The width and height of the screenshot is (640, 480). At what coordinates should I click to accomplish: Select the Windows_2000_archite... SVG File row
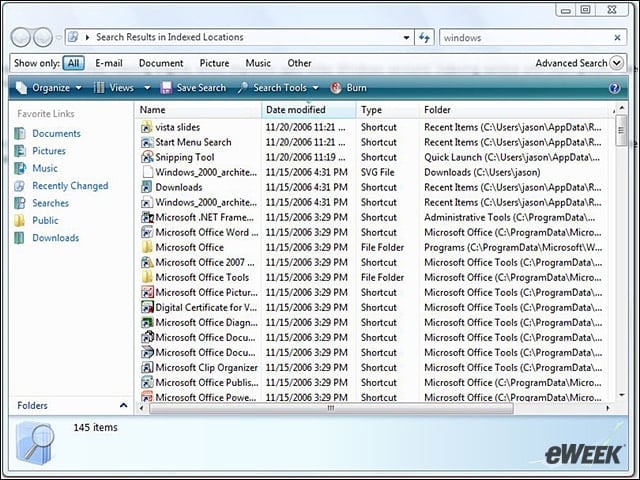373,172
